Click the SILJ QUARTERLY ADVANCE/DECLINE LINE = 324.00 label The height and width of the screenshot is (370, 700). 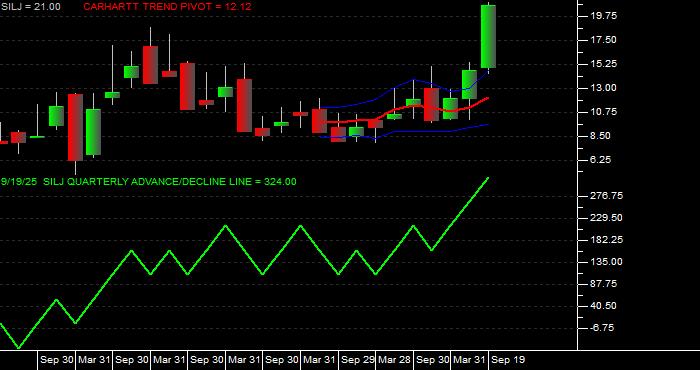pos(170,182)
